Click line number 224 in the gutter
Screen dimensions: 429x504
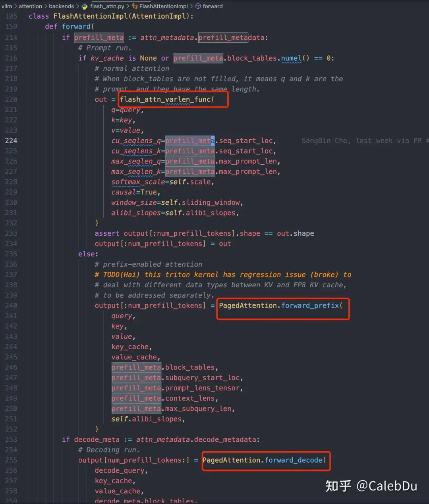pos(11,141)
